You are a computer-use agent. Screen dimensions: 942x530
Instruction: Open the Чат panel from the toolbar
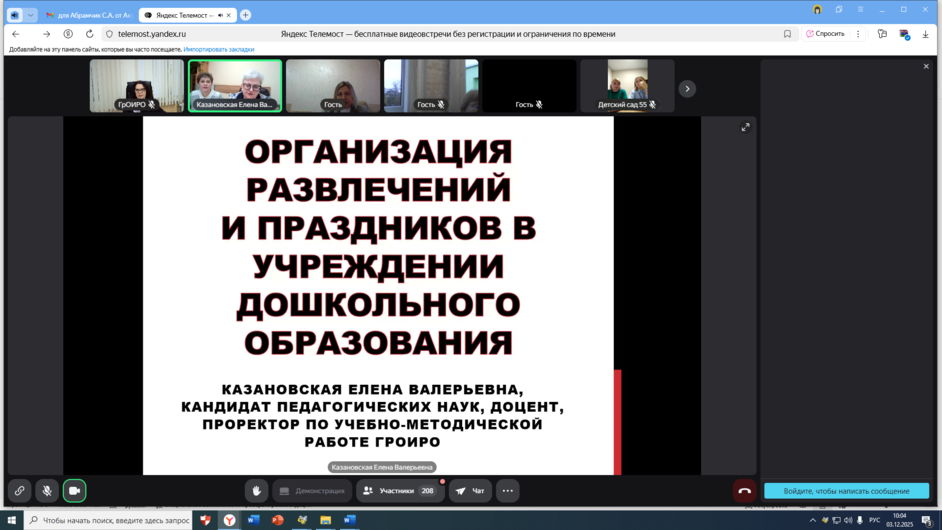point(470,491)
